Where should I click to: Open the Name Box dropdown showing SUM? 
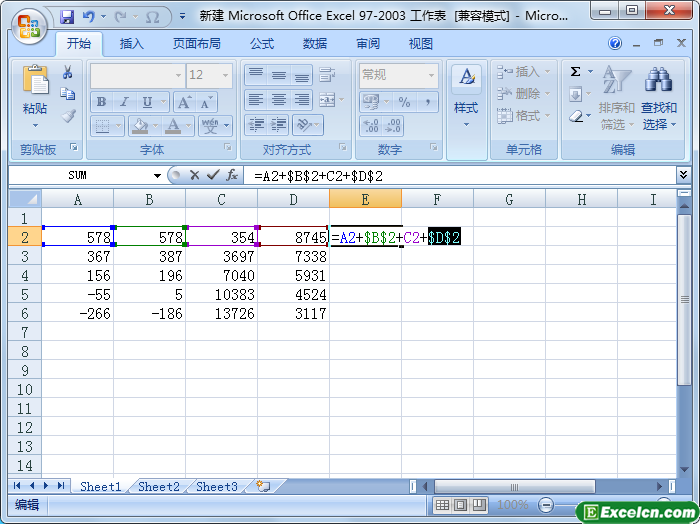(x=157, y=175)
